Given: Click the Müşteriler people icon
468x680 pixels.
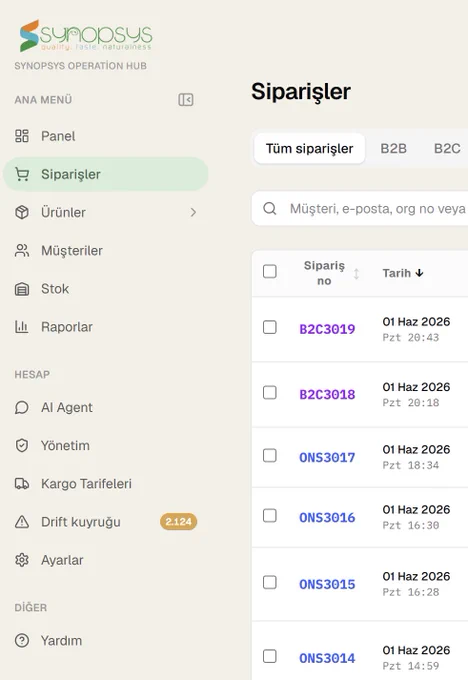Looking at the screenshot, I should [x=22, y=250].
